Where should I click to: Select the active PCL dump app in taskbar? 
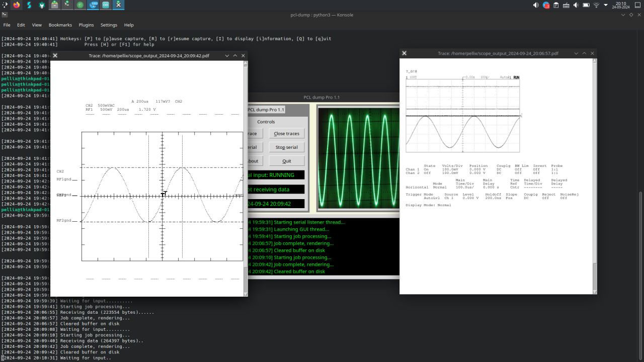click(118, 6)
